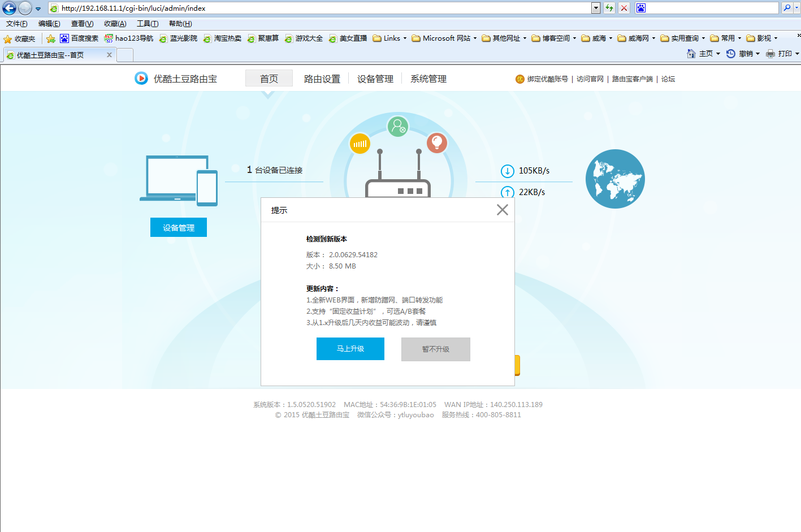801x532 pixels.
Task: Click the browser Back arrow button
Action: pos(9,8)
